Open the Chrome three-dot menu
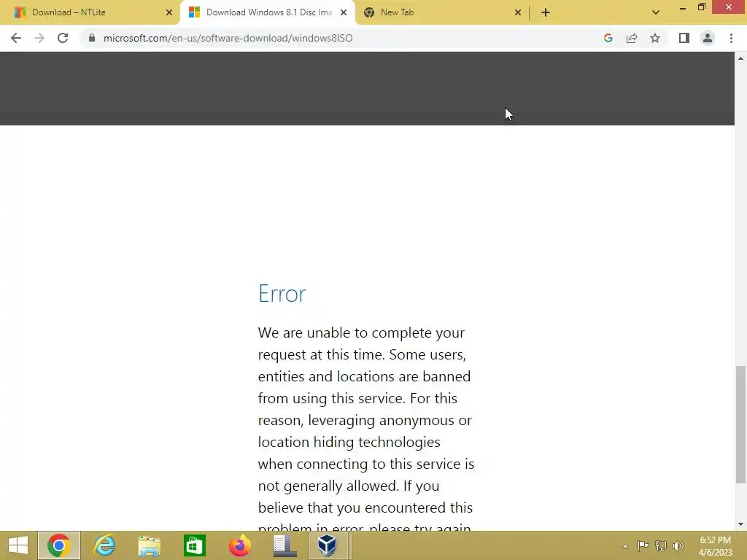747x560 pixels. click(731, 38)
